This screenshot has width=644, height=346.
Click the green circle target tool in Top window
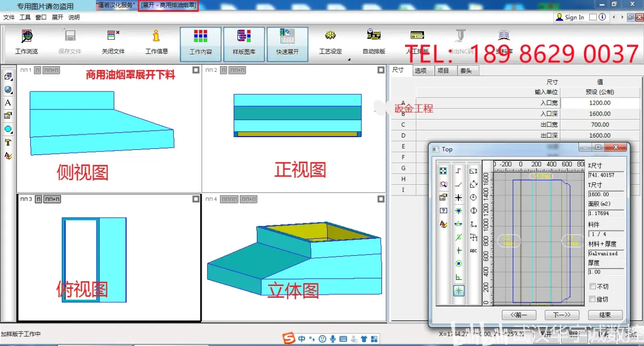(x=458, y=264)
